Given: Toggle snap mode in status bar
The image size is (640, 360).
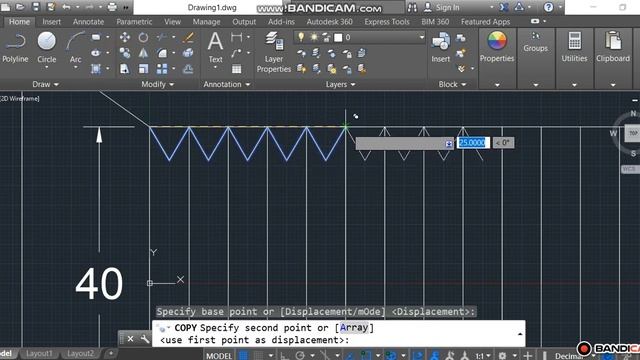Looking at the screenshot, I should click(x=259, y=356).
